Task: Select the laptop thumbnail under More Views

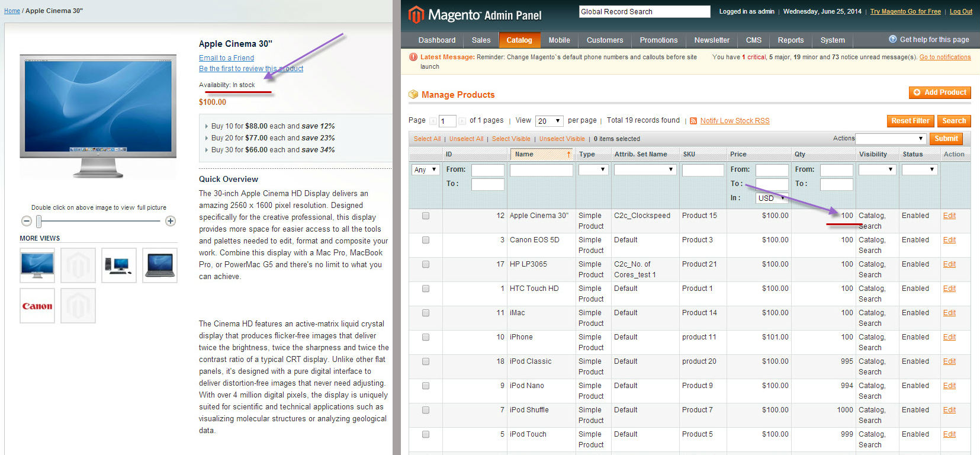Action: (160, 265)
